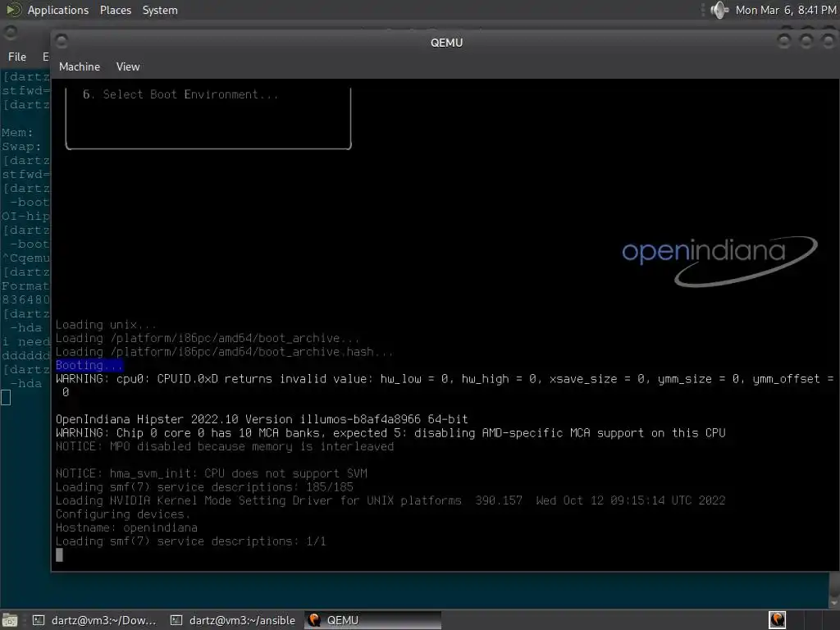Screen dimensions: 840x630
Task: Click the 'Configuring devices.' line
Action: point(123,514)
